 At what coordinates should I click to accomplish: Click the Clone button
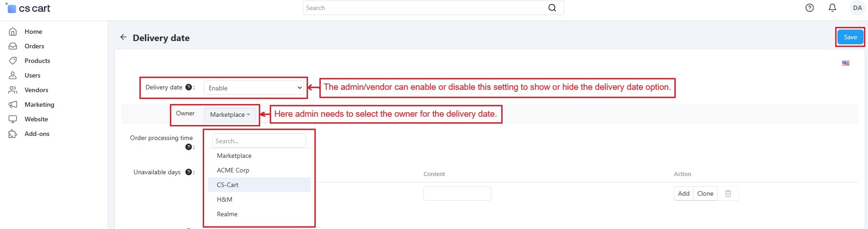pos(705,193)
